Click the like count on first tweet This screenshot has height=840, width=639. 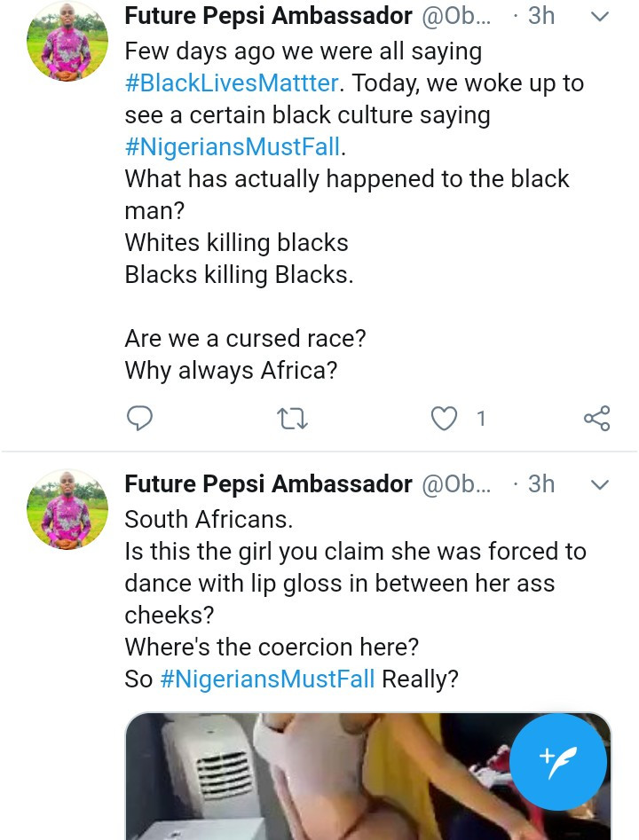tap(481, 418)
